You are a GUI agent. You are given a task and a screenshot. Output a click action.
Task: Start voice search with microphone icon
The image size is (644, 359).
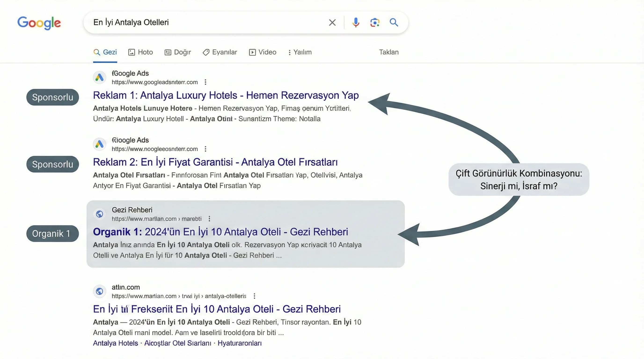(355, 22)
